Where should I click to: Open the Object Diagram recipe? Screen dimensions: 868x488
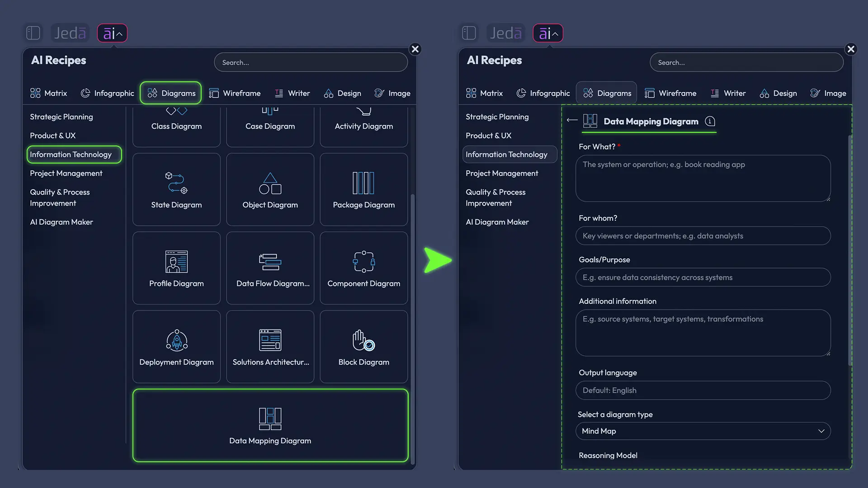coord(270,190)
